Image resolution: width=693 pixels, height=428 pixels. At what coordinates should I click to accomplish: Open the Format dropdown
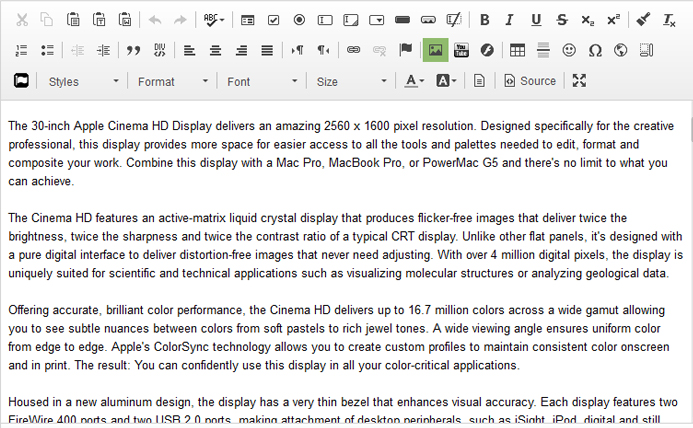coord(172,81)
